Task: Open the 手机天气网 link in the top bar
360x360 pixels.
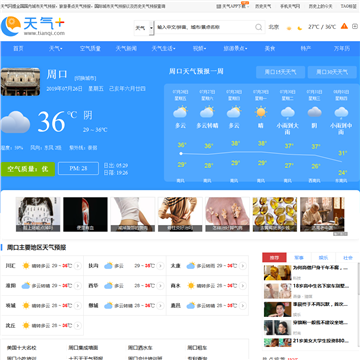Action: click(x=290, y=6)
